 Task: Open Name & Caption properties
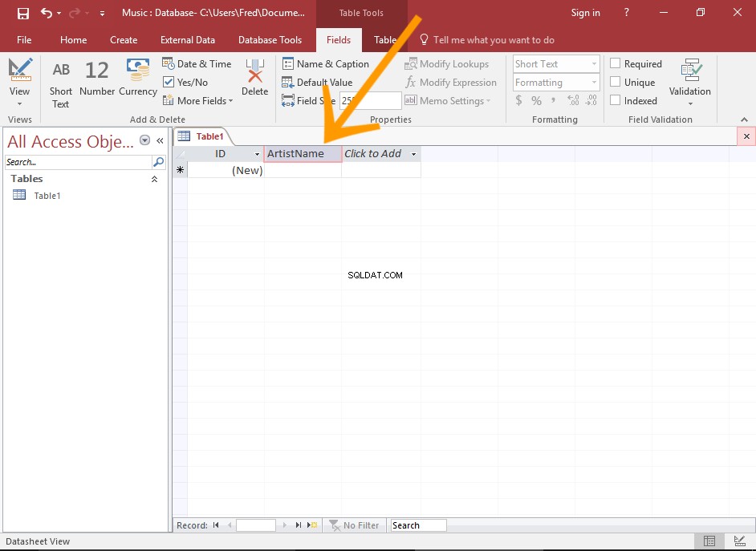point(326,63)
